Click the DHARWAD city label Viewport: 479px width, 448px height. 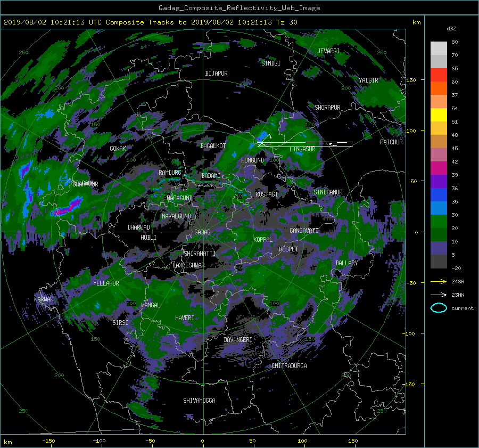139,227
